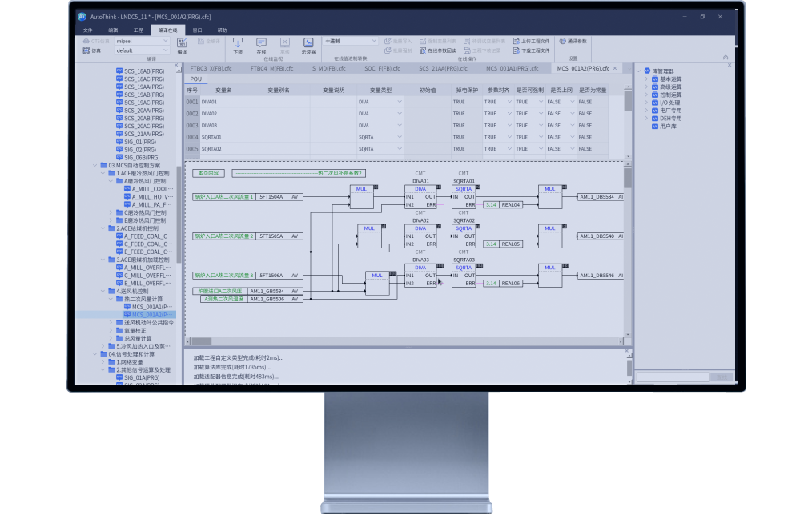Click the 下载工程文件 download project icon
The image size is (812, 524).
[516, 50]
